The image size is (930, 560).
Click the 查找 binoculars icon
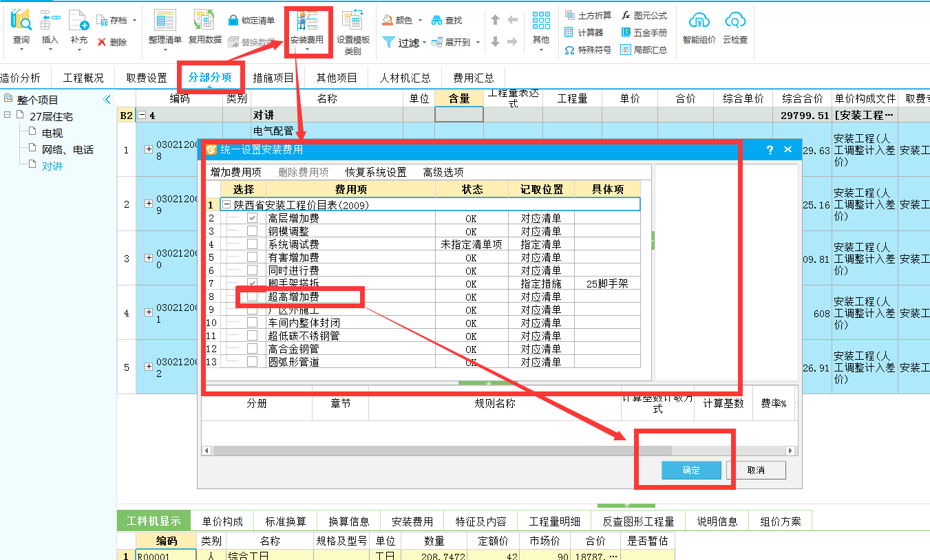tap(436, 21)
